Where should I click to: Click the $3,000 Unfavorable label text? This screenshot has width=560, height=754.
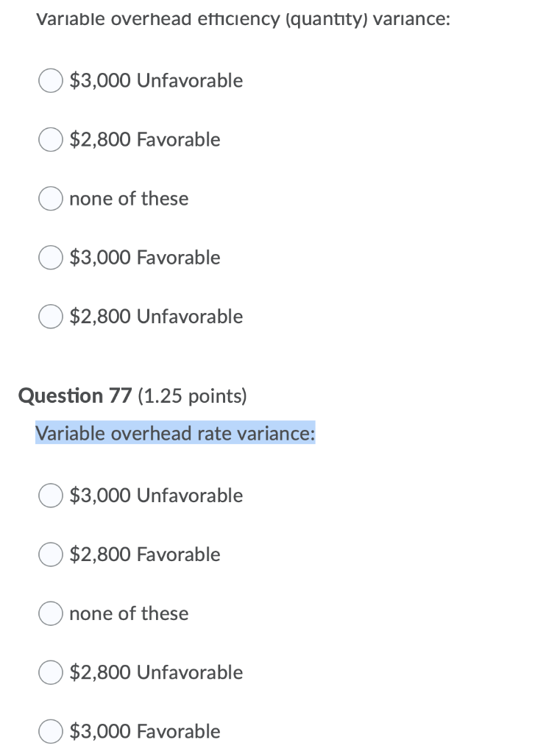point(155,80)
